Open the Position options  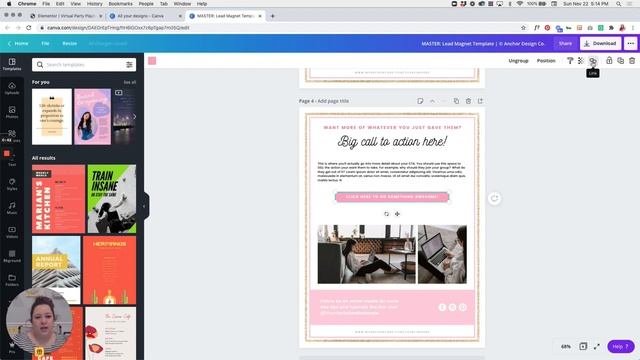click(x=546, y=60)
